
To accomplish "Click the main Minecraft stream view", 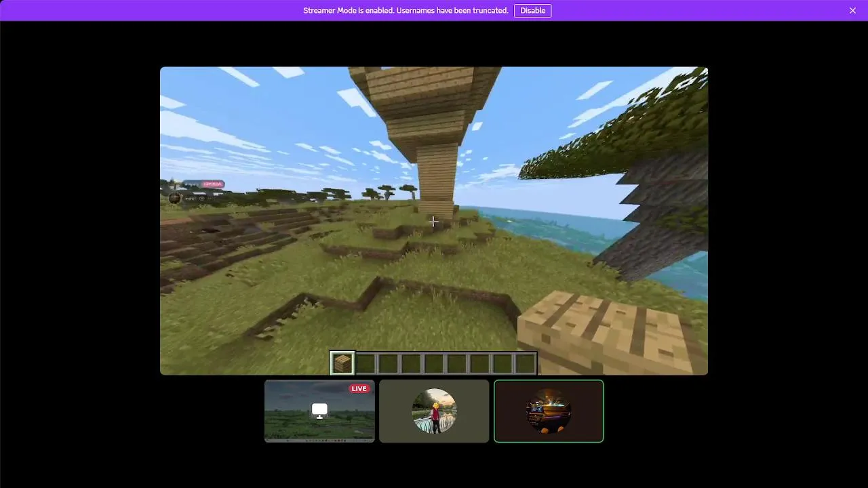I will click(434, 220).
